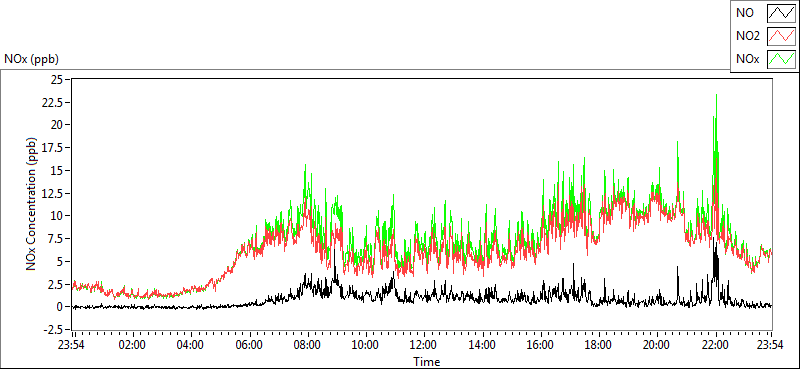Click the 'NOx Concentration (ppb)' y-axis label
Screen dimensions: 800x369
pyautogui.click(x=32, y=203)
